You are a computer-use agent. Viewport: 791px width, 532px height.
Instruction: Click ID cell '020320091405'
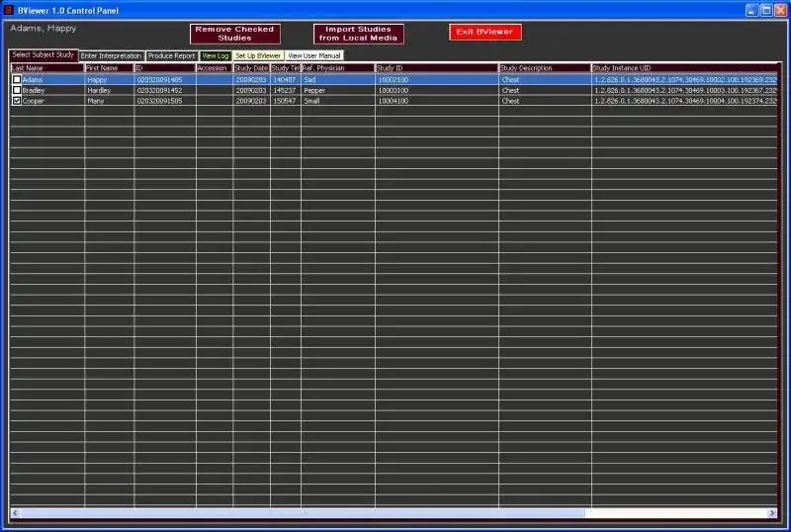tap(159, 80)
